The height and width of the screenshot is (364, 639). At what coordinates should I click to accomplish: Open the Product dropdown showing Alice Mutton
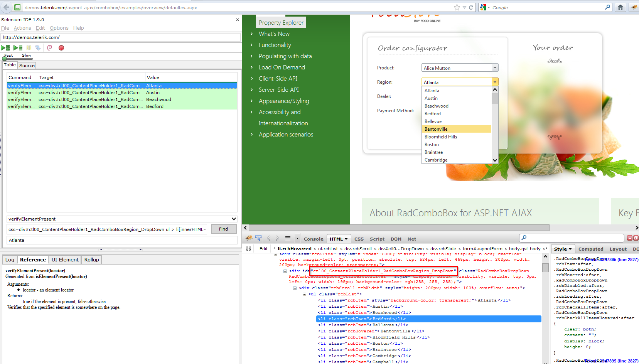tap(495, 68)
